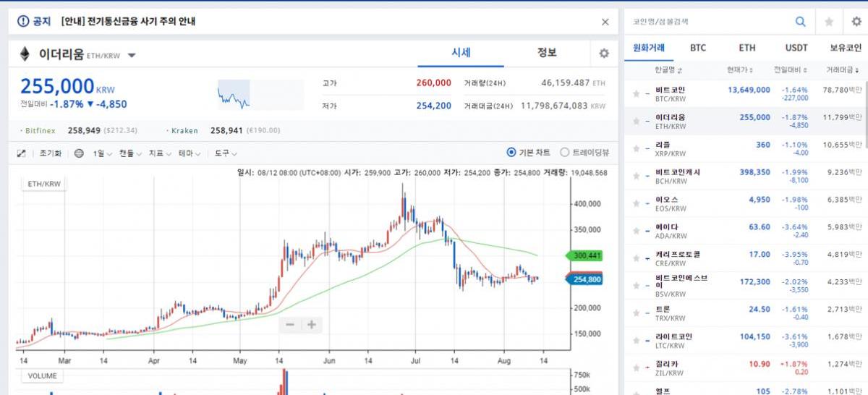Click Kraken reference price 258,941
This screenshot has width=868, height=395.
pos(227,130)
